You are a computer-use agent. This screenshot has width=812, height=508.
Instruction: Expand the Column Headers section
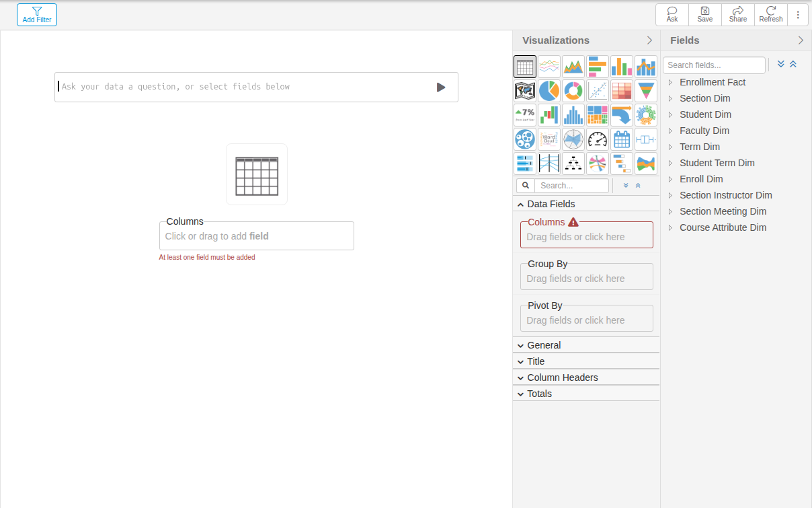(586, 377)
